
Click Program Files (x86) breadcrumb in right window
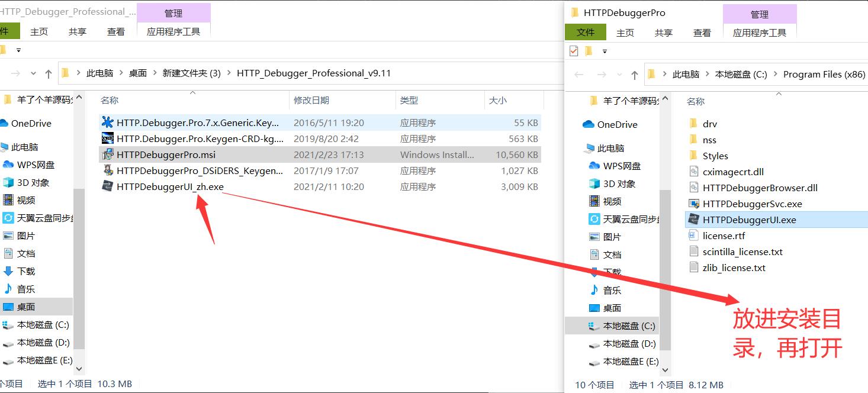pyautogui.click(x=824, y=75)
